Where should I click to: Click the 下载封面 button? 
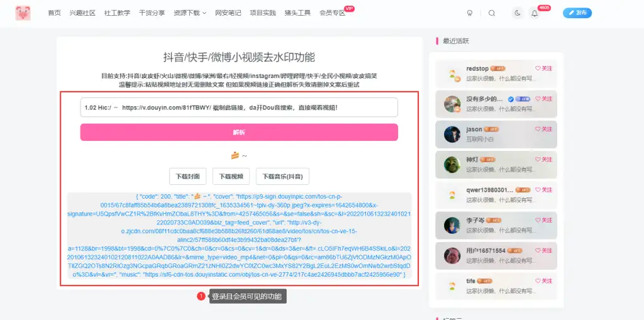(x=187, y=176)
